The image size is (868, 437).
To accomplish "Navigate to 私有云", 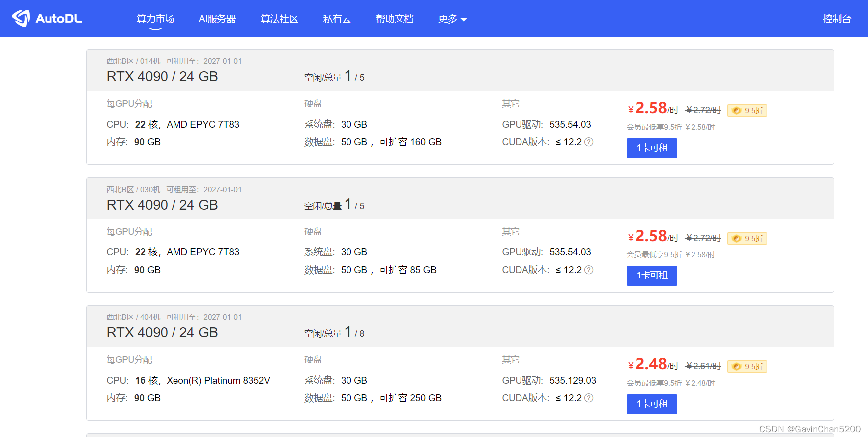I will click(x=337, y=19).
